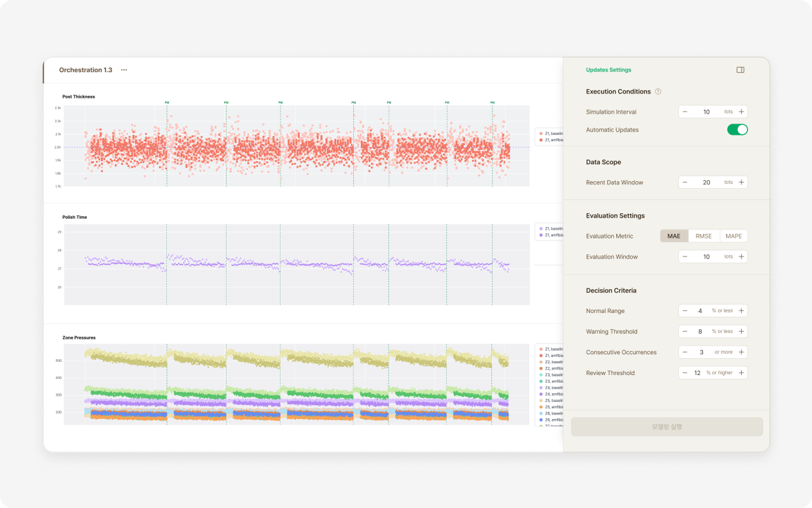Increase Review Threshold with plus
Screen dimensions: 812x508
(x=741, y=373)
